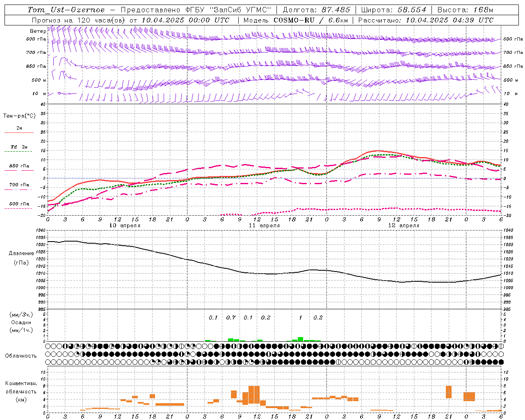Click the dotted line sample under 500 гПа temperature legend
Screen dimensions: 525x420
pyautogui.click(x=19, y=209)
